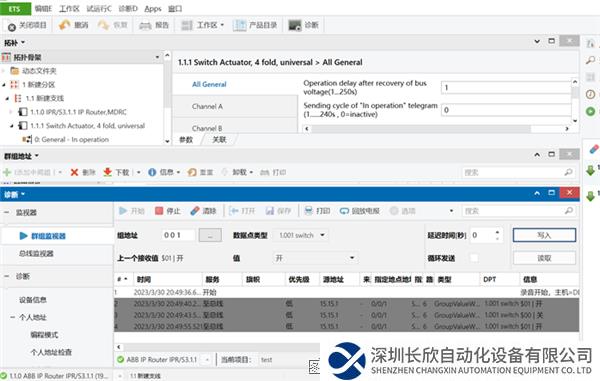Open the 诊断 panel title dropdown

point(23,194)
